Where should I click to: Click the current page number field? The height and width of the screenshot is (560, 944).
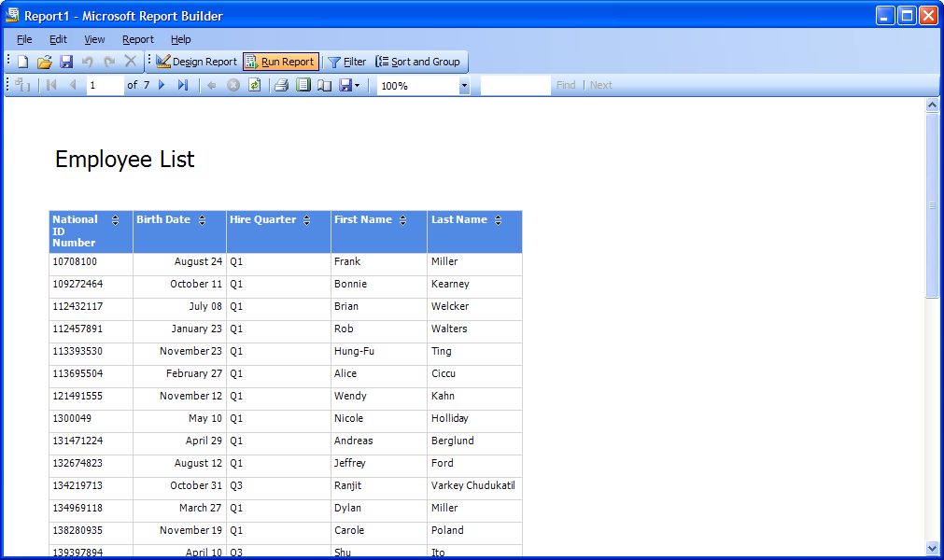click(x=105, y=86)
